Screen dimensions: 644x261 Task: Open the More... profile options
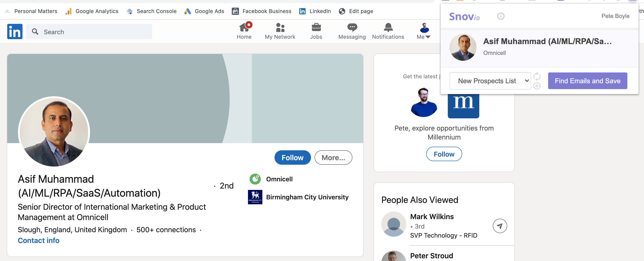[333, 157]
